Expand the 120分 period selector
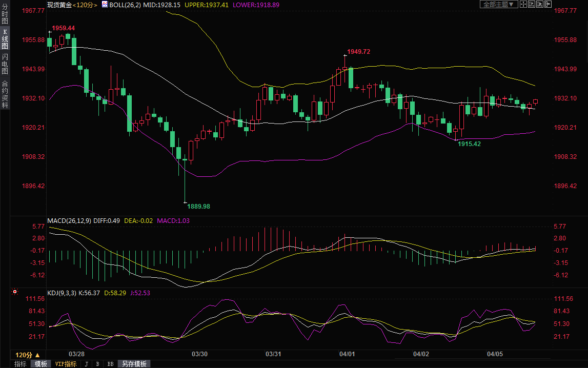The width and height of the screenshot is (588, 368). 27,355
